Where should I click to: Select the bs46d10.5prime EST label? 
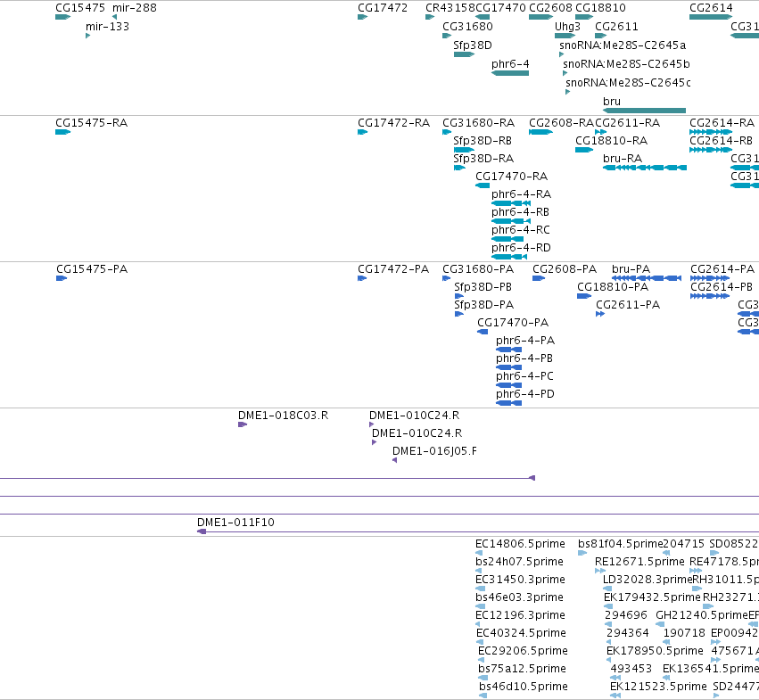[x=524, y=687]
